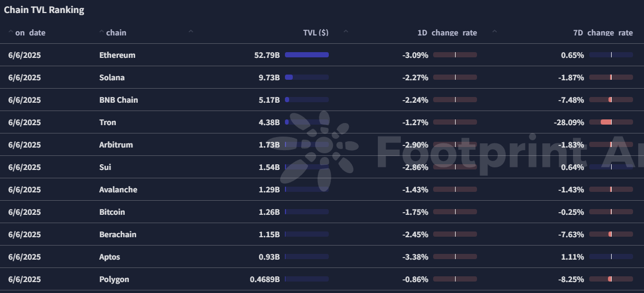Select the Solana chain name
644x293 pixels.
click(112, 78)
